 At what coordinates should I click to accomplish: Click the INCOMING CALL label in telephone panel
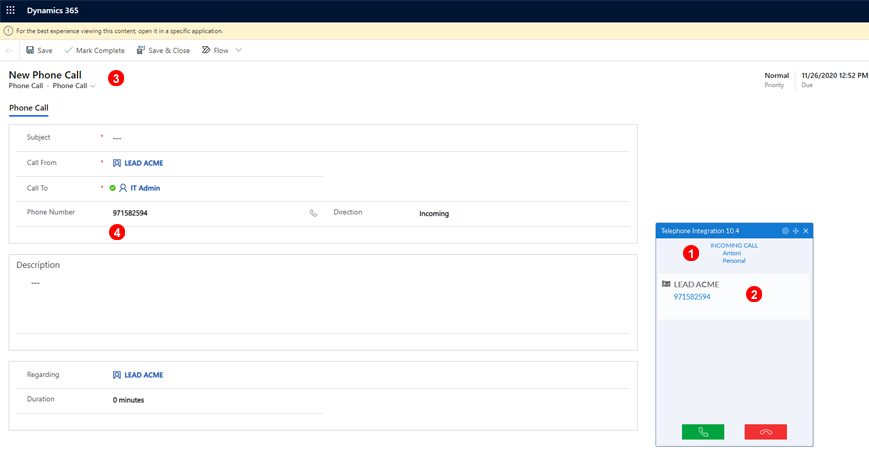tap(734, 245)
